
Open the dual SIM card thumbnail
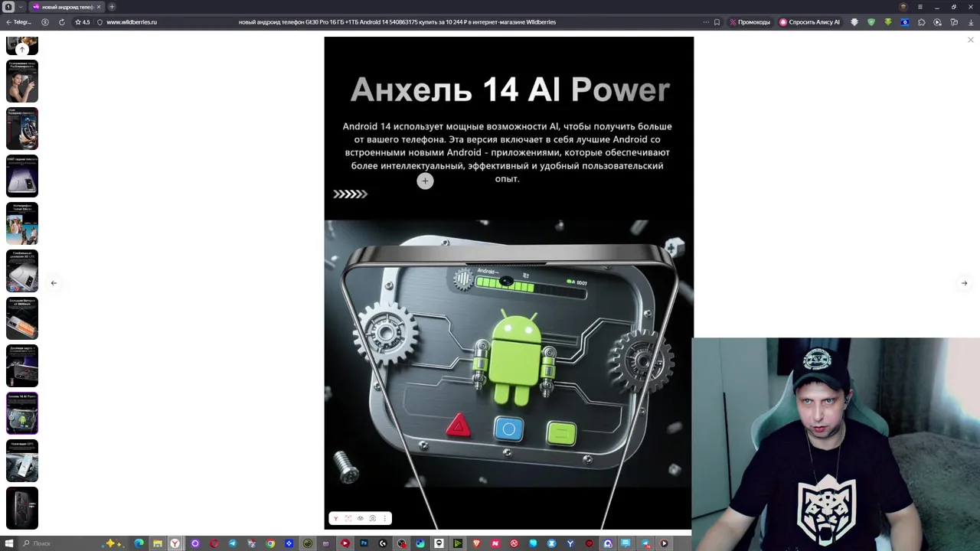[22, 366]
